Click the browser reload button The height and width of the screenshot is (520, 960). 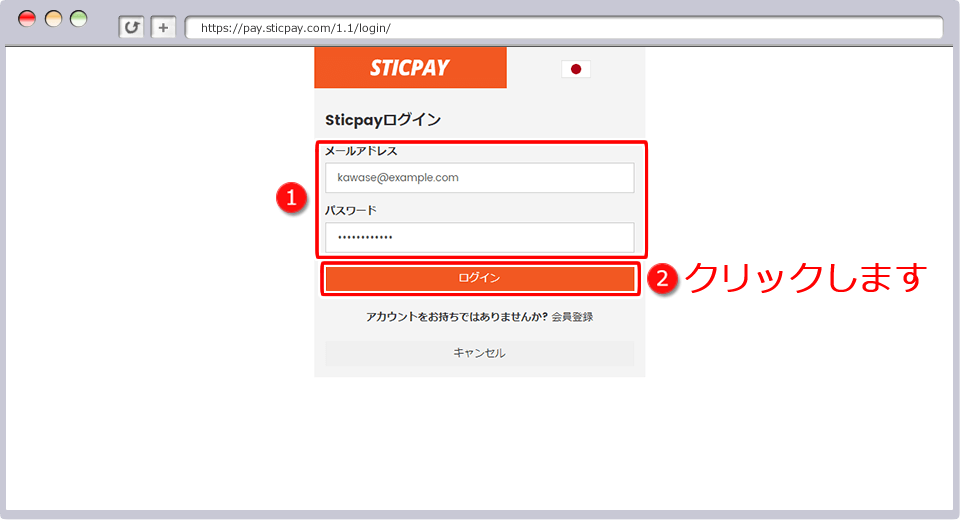click(x=131, y=27)
